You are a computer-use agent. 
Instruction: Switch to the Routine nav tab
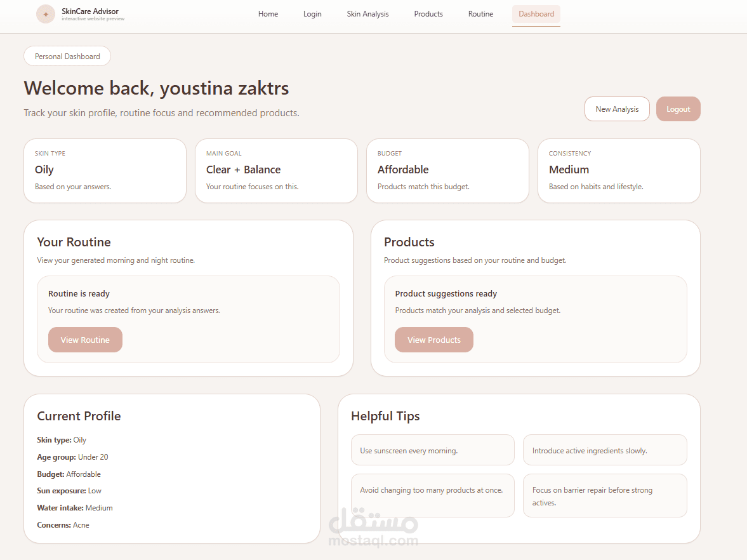pos(480,15)
